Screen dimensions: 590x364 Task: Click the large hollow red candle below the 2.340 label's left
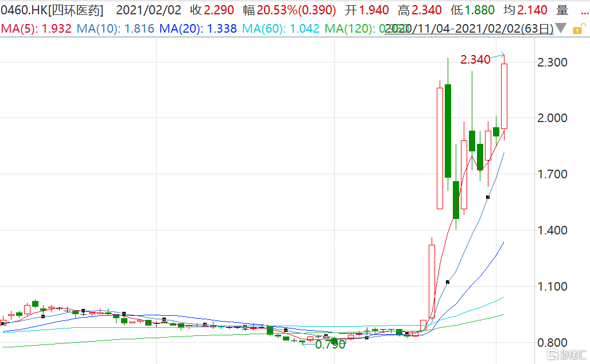tap(440, 148)
